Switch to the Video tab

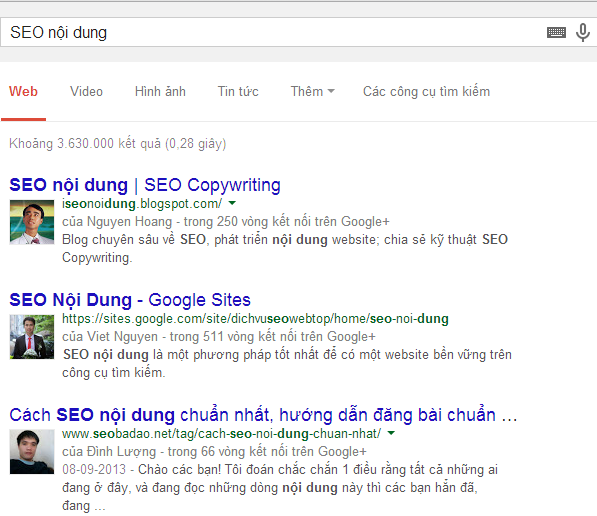tap(86, 91)
